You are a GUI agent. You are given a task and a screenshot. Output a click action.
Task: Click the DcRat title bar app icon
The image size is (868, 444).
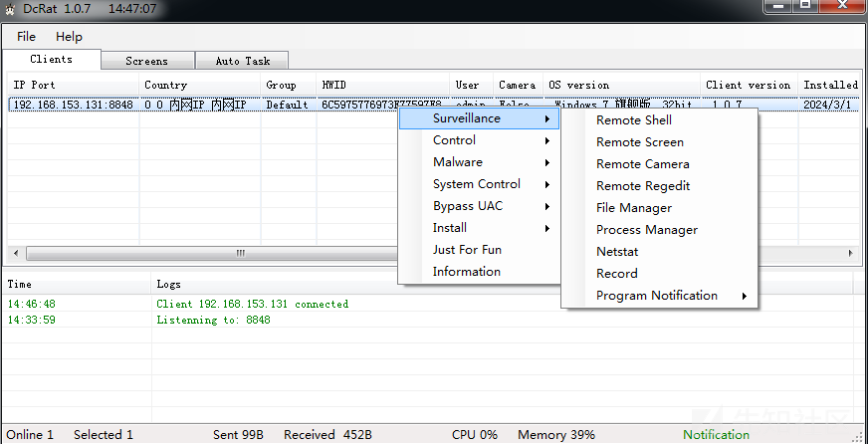tap(10, 9)
